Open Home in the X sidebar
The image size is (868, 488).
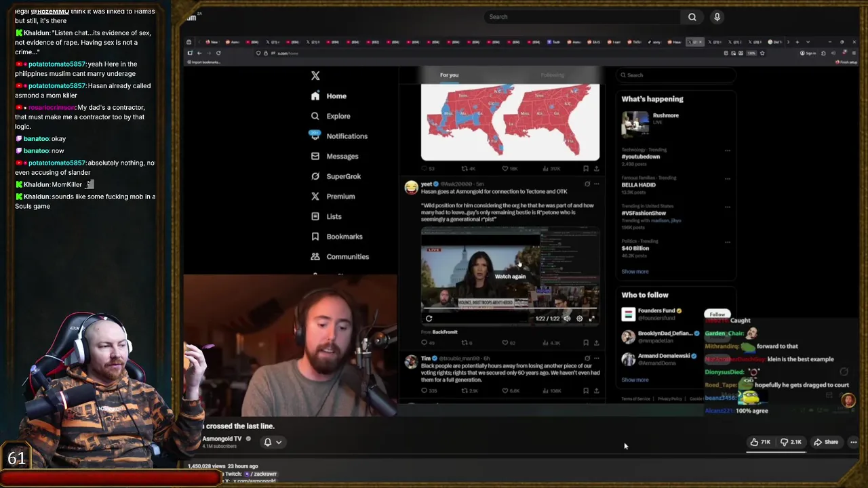329,96
